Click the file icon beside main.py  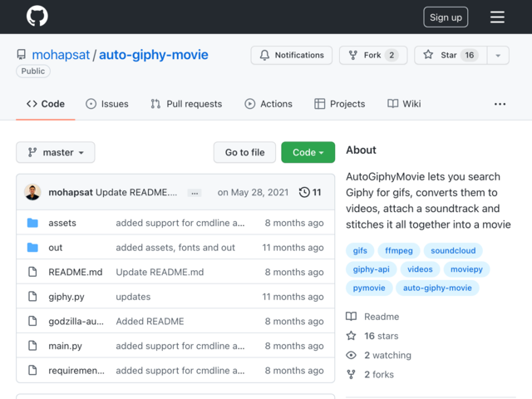tap(32, 346)
